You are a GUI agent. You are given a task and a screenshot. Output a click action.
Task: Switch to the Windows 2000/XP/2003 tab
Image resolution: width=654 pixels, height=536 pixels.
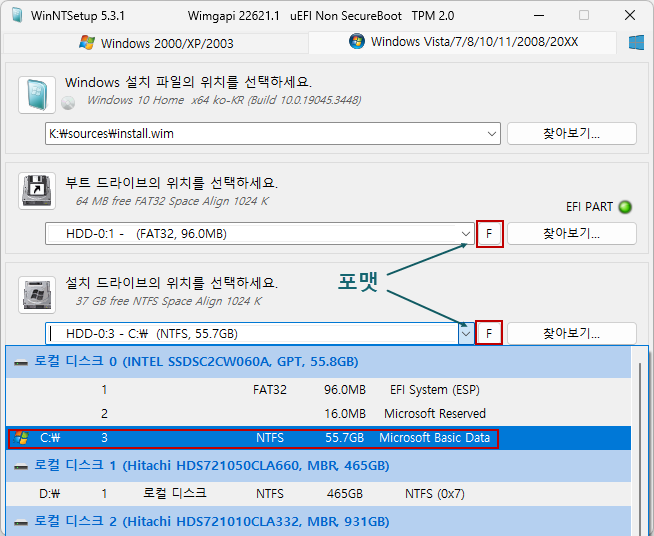156,43
